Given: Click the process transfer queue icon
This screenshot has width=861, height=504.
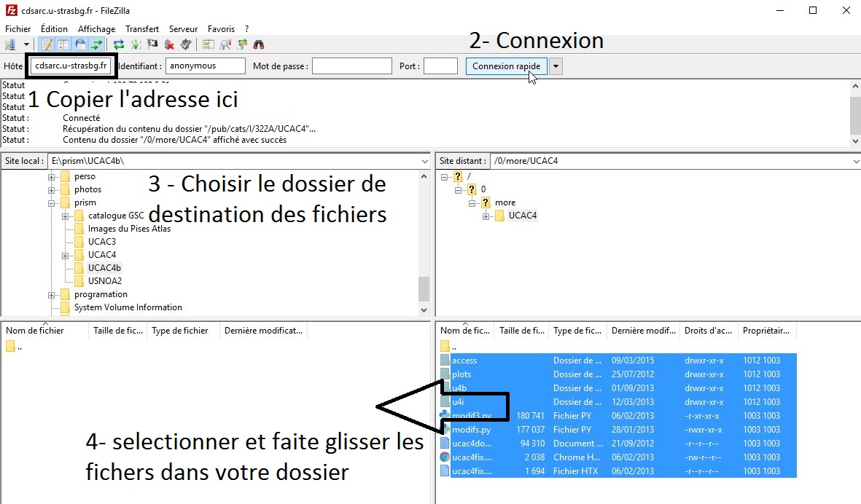Looking at the screenshot, I should pos(136,44).
